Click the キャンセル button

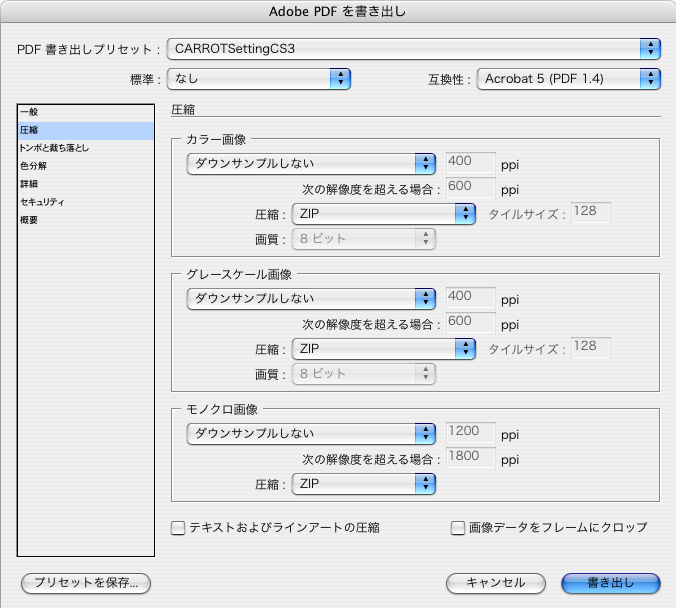point(496,583)
